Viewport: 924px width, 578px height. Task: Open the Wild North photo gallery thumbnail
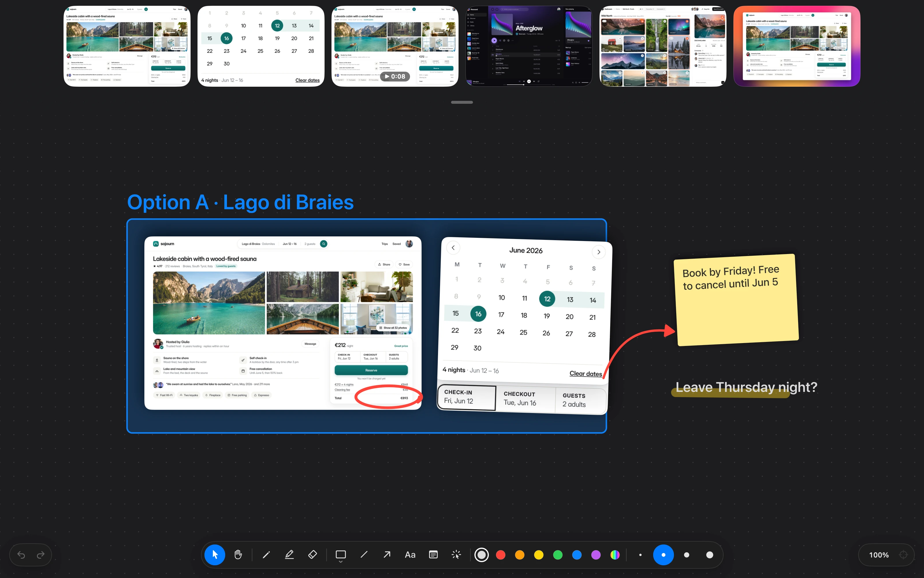663,46
